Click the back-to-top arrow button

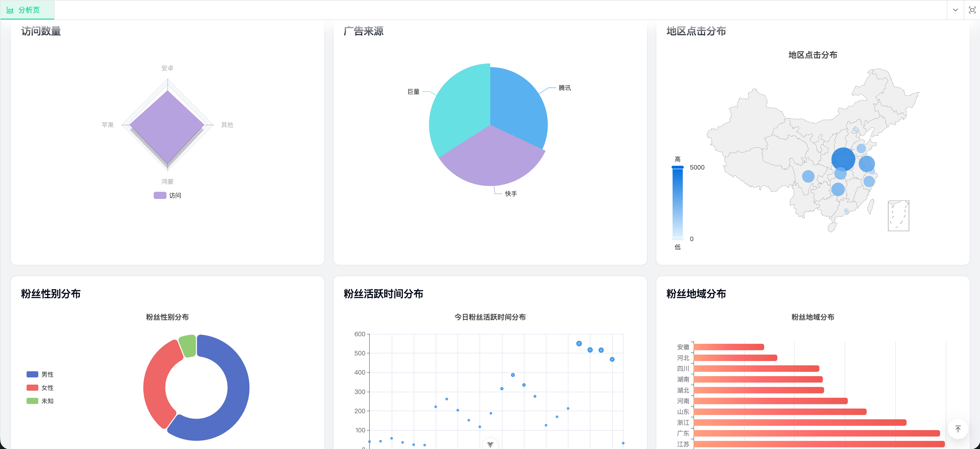(958, 429)
